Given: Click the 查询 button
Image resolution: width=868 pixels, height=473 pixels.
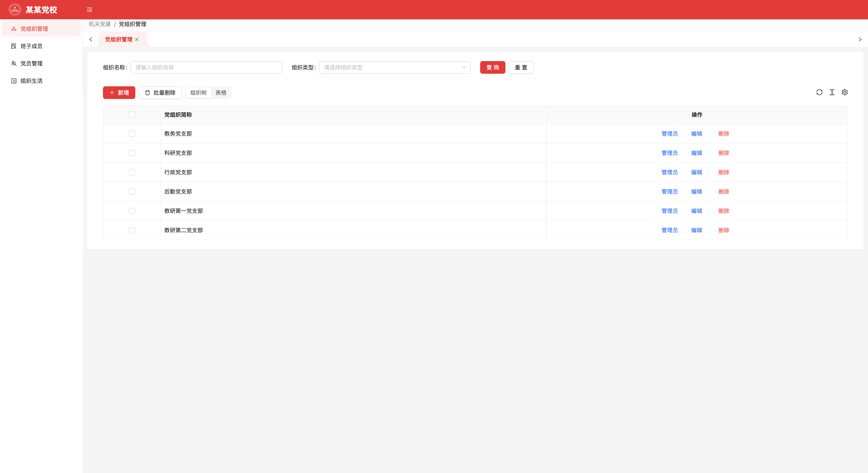Looking at the screenshot, I should pos(493,67).
